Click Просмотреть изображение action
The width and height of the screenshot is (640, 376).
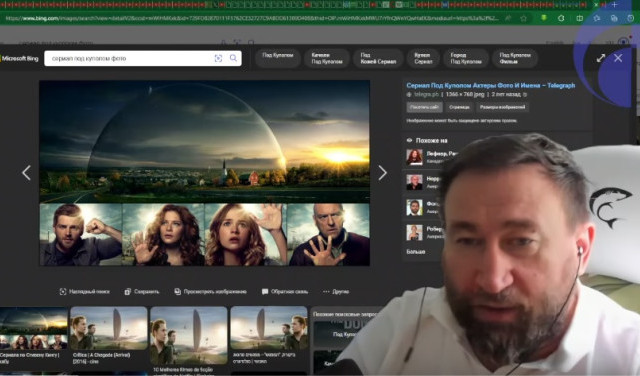coord(210,291)
